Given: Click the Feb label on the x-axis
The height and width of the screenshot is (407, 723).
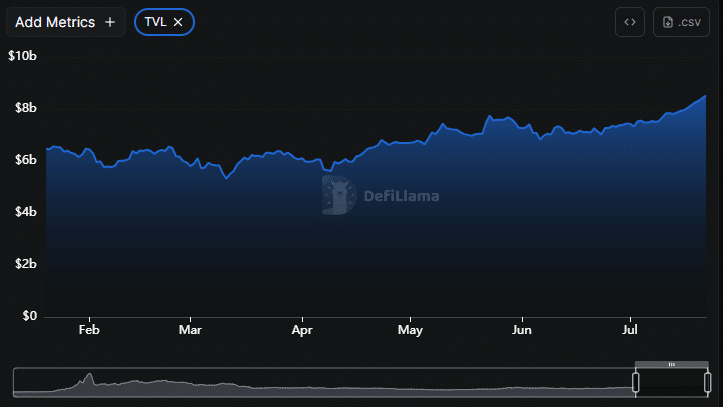Looking at the screenshot, I should click(x=89, y=329).
